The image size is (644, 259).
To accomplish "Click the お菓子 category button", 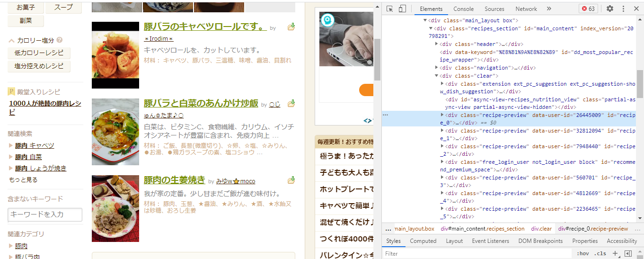I will pyautogui.click(x=26, y=8).
